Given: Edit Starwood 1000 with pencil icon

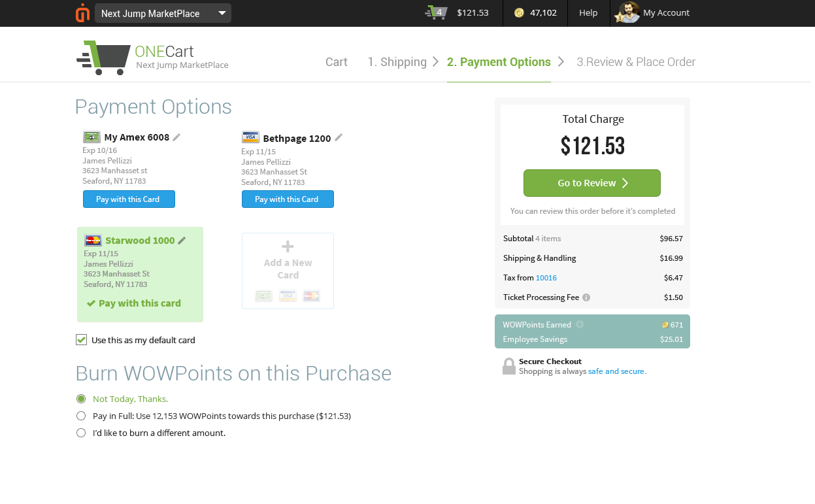Looking at the screenshot, I should pyautogui.click(x=182, y=241).
